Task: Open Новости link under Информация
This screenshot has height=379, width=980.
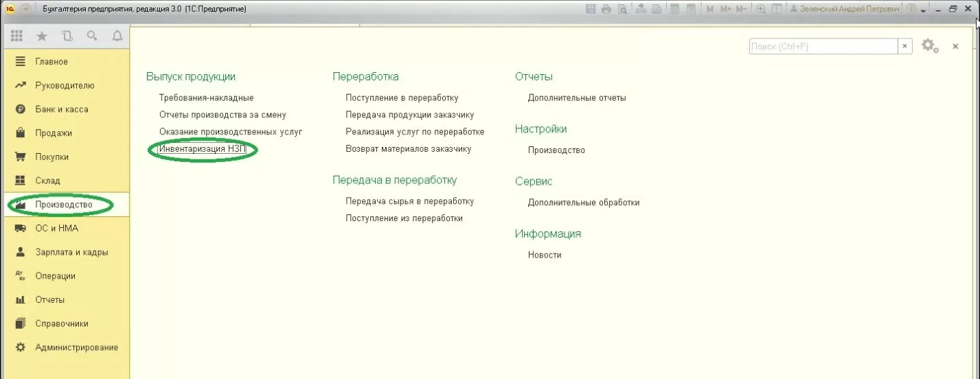Action: coord(545,255)
